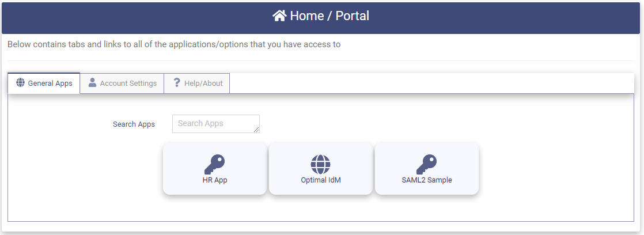Focus the Search Apps input field
Image resolution: width=644 pixels, height=235 pixels.
tap(213, 124)
